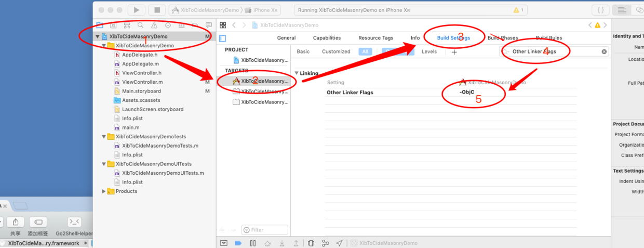Image resolution: width=644 pixels, height=248 pixels.
Task: Clear the build settings search field
Action: (604, 51)
